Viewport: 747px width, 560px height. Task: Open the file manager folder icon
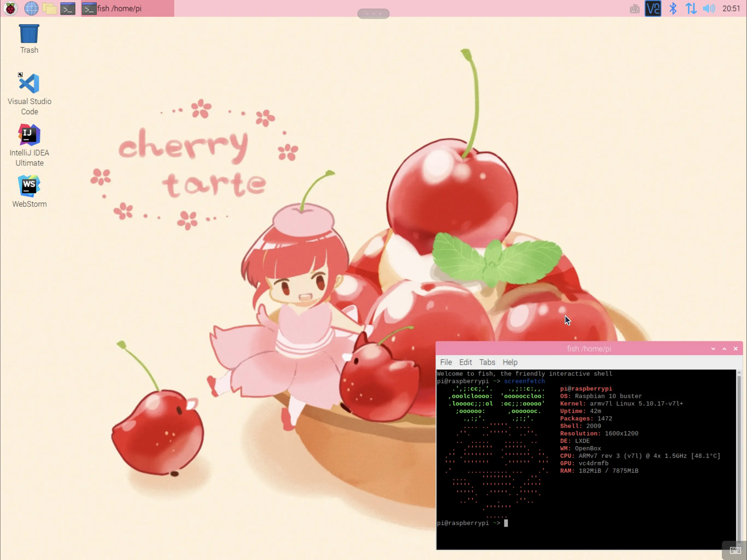point(49,8)
